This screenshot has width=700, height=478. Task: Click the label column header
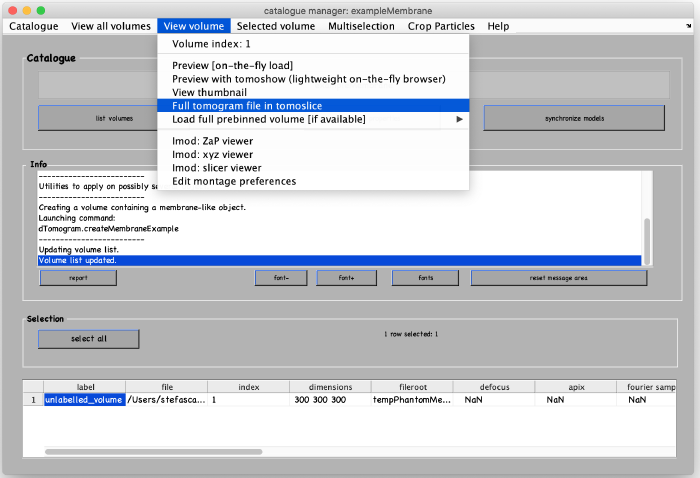[85, 387]
